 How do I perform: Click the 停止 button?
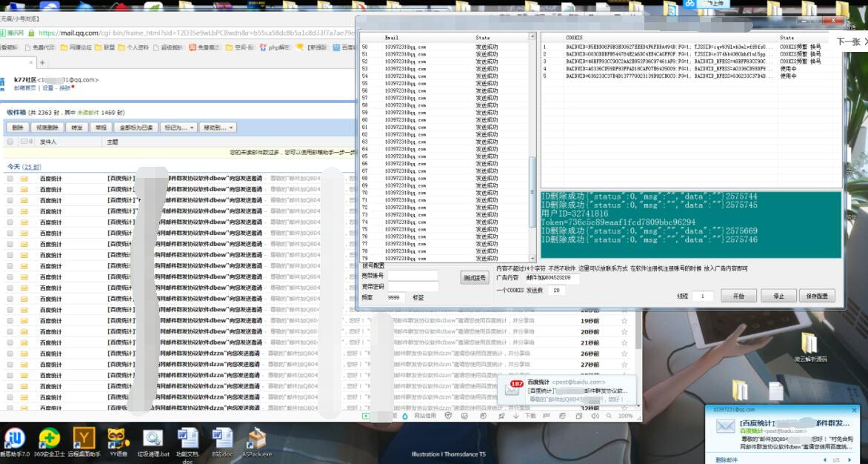coord(778,296)
